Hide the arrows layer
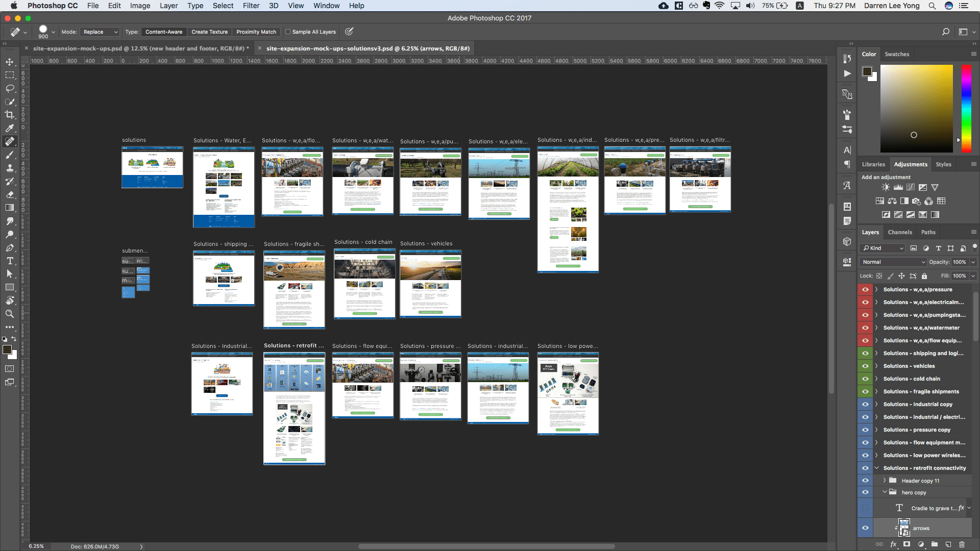Image resolution: width=980 pixels, height=551 pixels. point(865,528)
